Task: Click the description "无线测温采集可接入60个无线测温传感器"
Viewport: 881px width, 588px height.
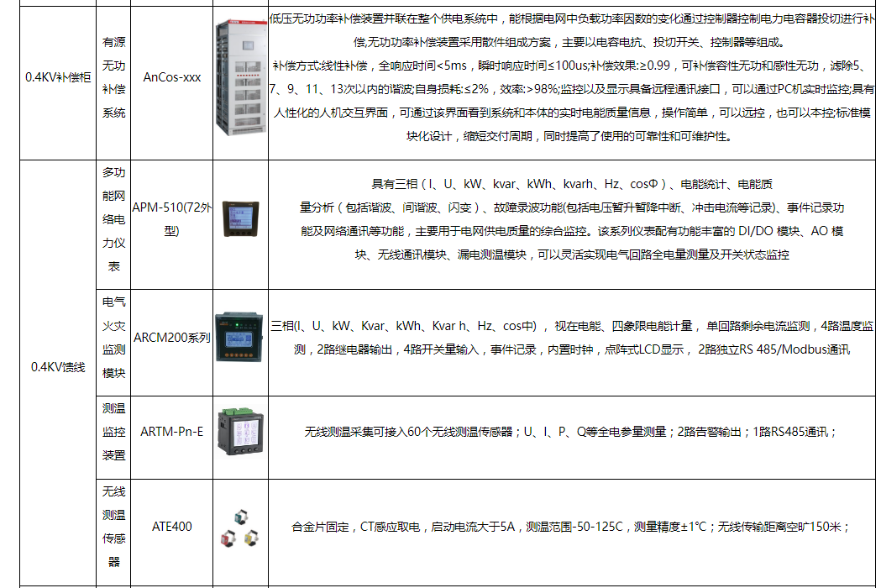Action: click(570, 432)
